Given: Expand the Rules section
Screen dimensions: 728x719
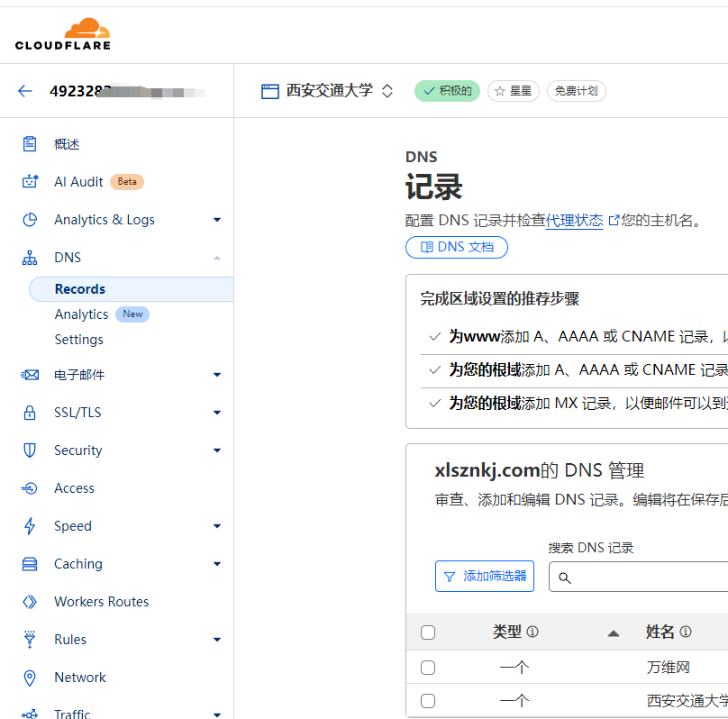Looking at the screenshot, I should pyautogui.click(x=217, y=640).
